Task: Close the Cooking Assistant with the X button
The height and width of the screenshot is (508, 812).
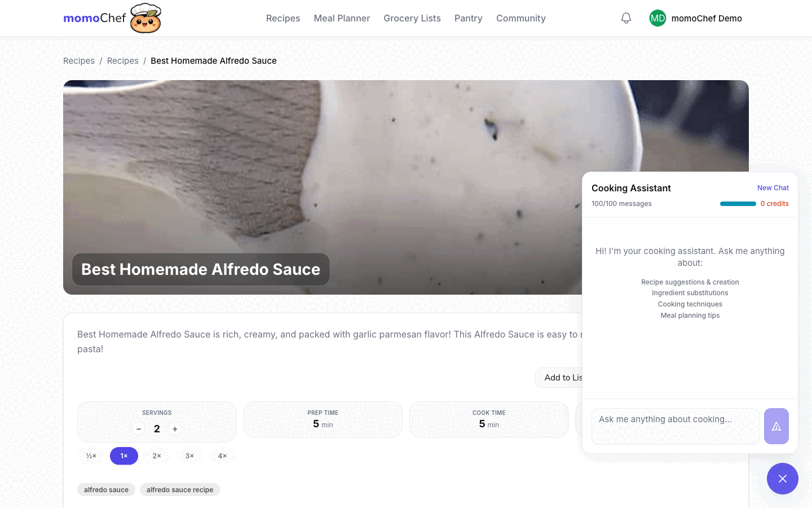Action: coord(783,479)
